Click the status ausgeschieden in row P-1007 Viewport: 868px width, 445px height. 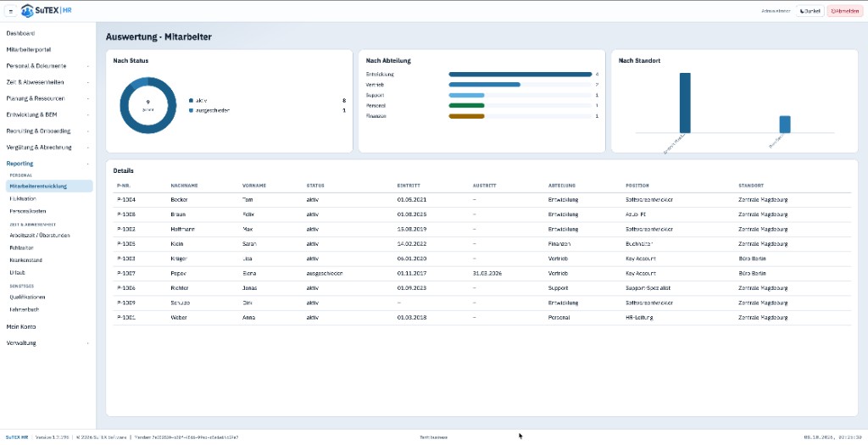coord(325,274)
